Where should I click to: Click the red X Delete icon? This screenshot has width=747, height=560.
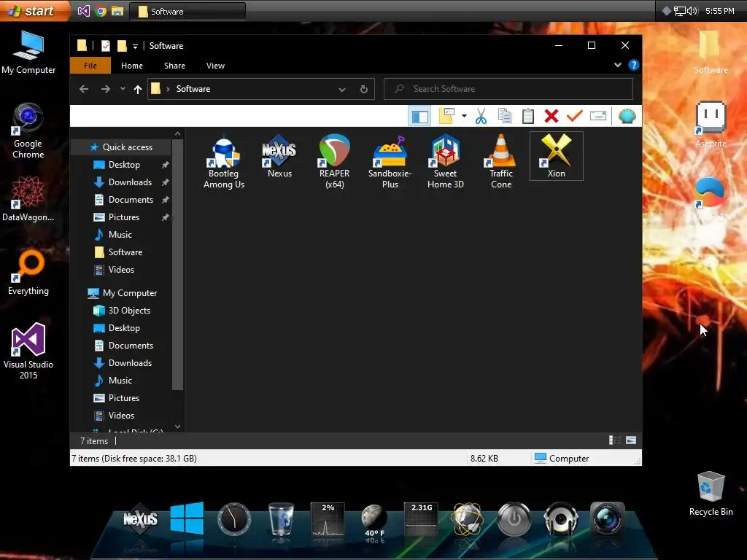tap(551, 116)
